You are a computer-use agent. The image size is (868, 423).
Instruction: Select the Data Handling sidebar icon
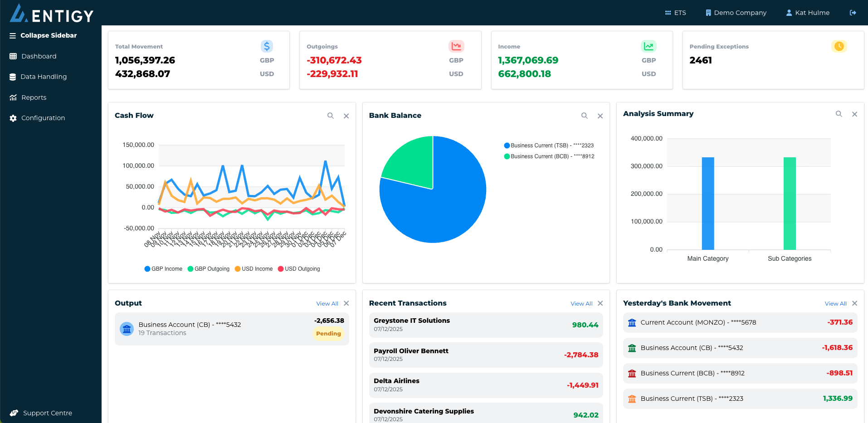coord(12,77)
